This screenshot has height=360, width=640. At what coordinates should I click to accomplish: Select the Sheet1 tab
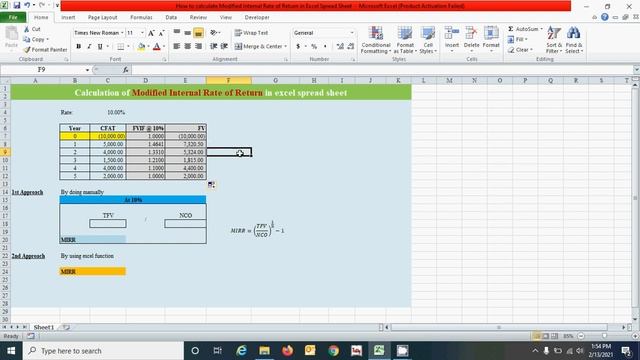tap(43, 327)
